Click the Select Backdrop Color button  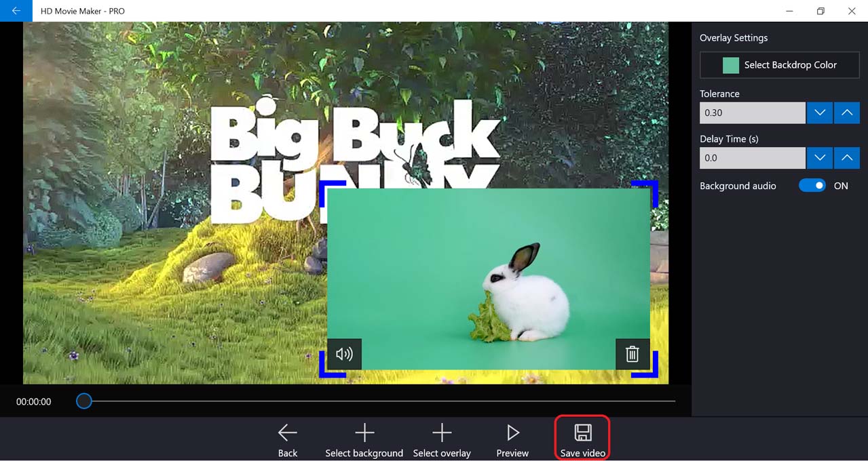point(779,65)
